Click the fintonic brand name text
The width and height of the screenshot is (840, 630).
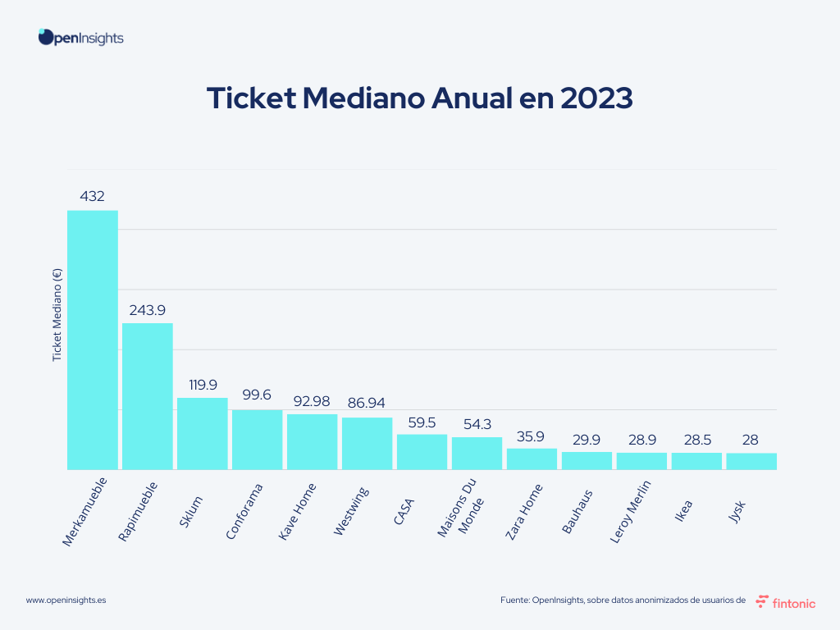pos(794,603)
